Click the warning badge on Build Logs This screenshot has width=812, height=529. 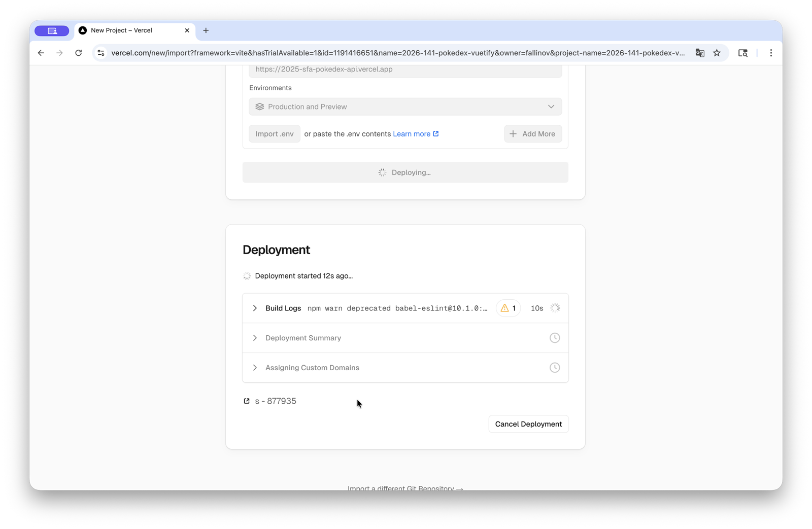(x=508, y=308)
